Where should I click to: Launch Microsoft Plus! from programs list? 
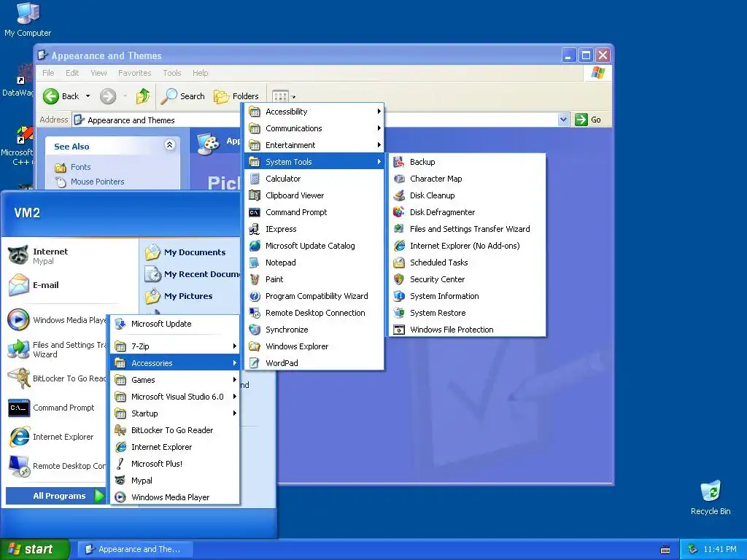[175, 463]
